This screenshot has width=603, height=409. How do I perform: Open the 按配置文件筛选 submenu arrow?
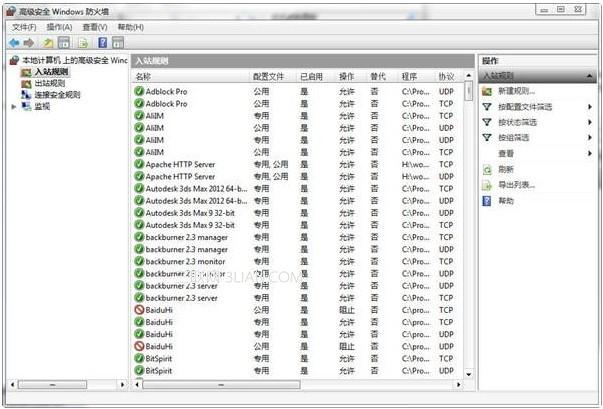click(x=590, y=107)
